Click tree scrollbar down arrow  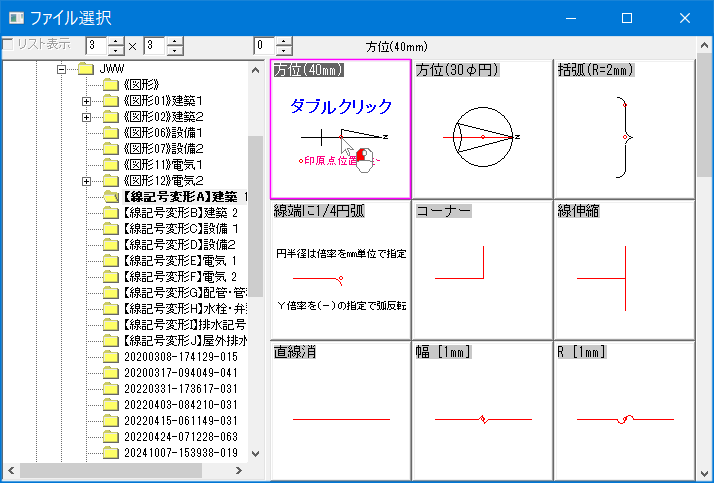point(255,454)
